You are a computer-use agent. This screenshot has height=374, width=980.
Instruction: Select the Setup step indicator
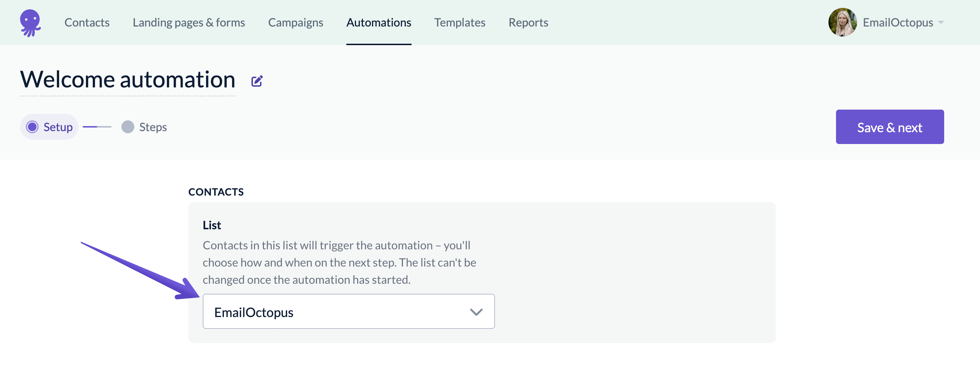click(x=49, y=127)
